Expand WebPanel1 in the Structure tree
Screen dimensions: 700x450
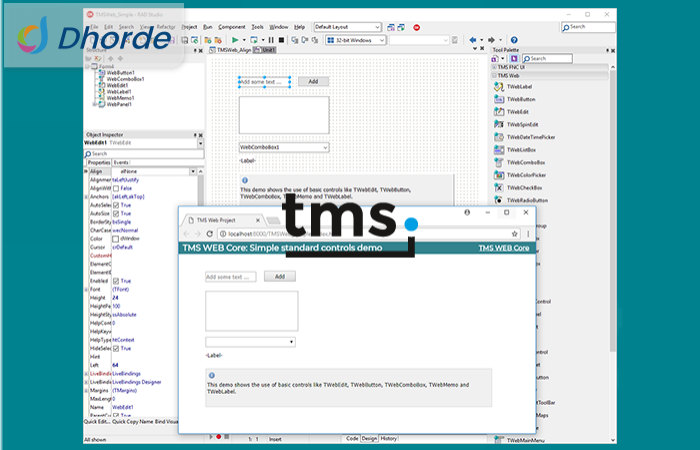point(94,104)
